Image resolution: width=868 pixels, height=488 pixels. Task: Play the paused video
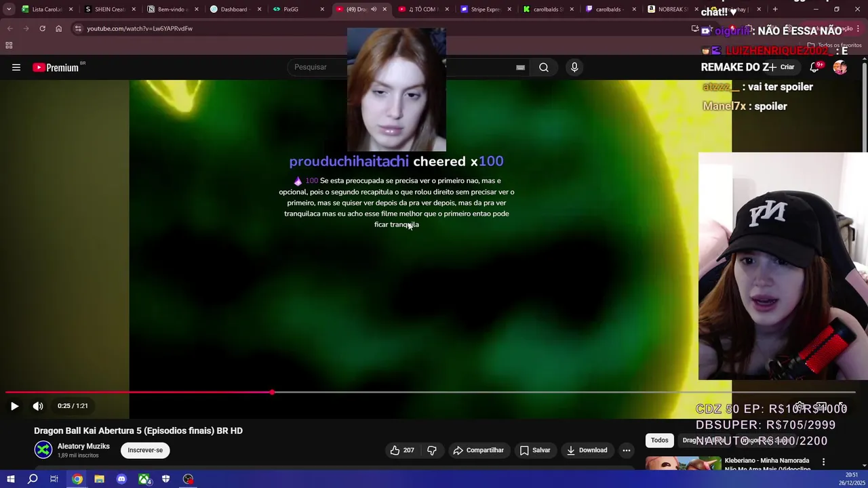tap(14, 406)
